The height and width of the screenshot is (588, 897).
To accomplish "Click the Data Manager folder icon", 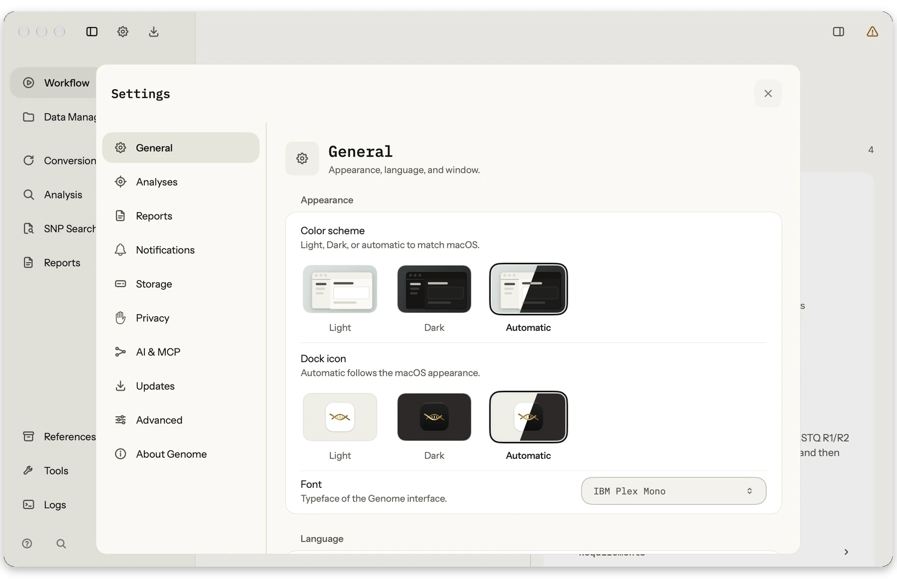I will click(28, 117).
